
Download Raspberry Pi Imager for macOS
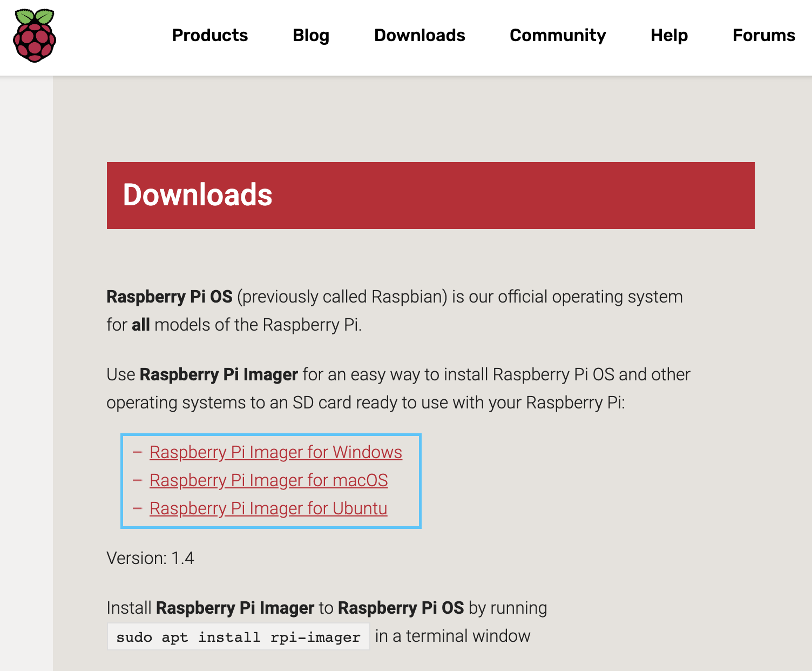[x=269, y=480]
